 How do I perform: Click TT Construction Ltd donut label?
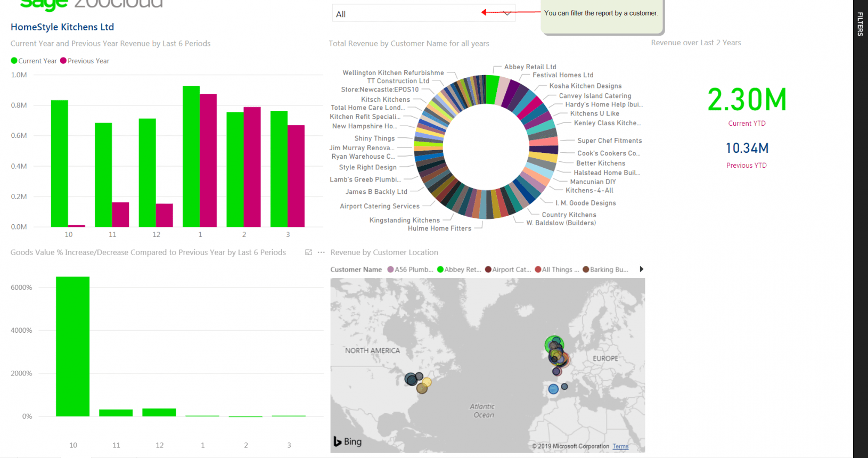(x=398, y=81)
